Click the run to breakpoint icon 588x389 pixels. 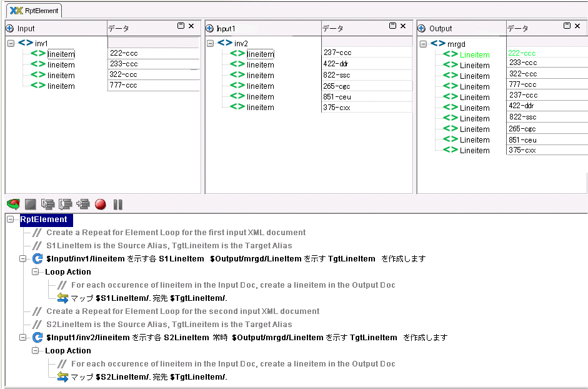click(83, 205)
